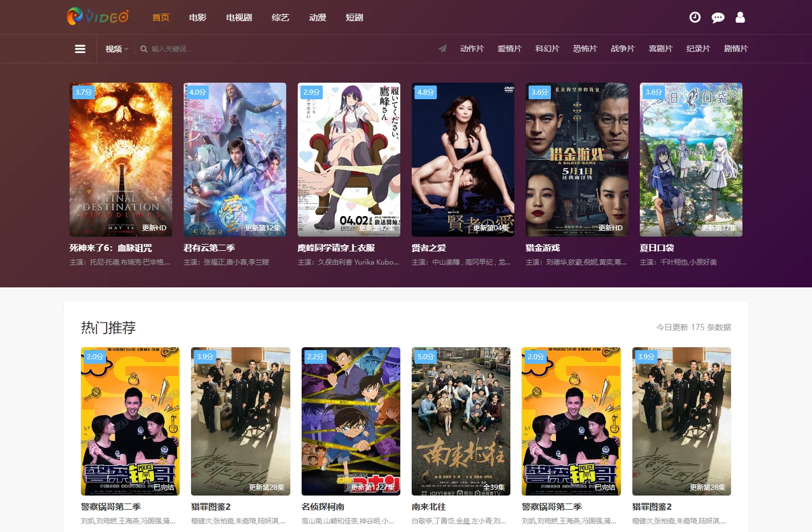Open the watch history clock icon
The image size is (812, 532).
click(695, 18)
